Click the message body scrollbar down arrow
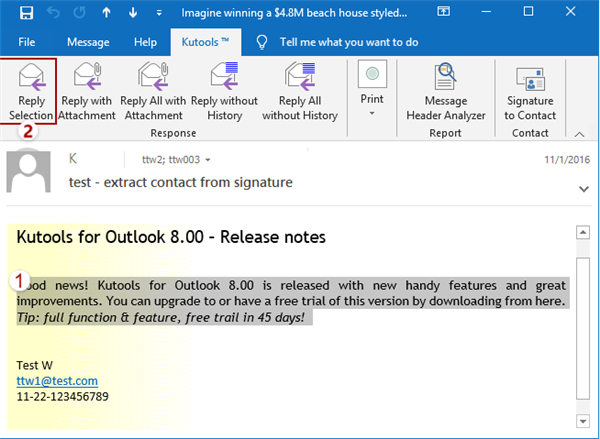Screen dimensions: 600x439 point(583,420)
